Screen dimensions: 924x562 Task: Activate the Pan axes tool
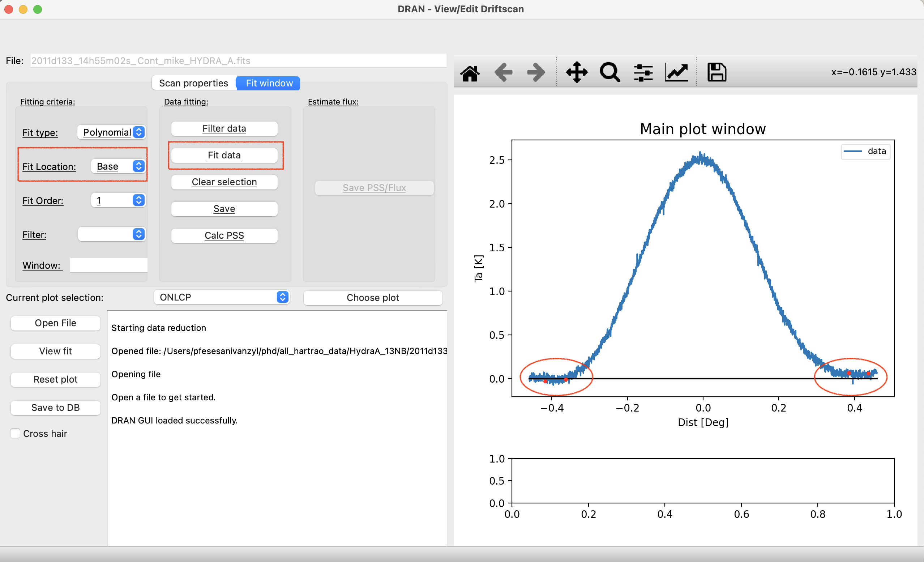tap(577, 72)
